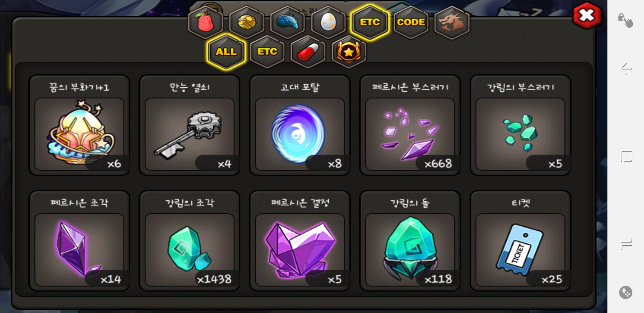This screenshot has height=313, width=644.
Task: Close the inventory with the red X
Action: tap(587, 15)
